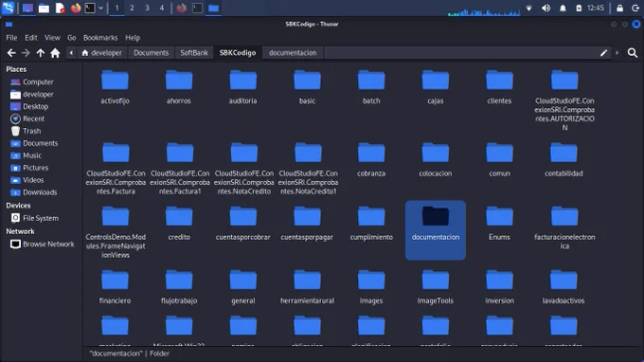Select the lavadoactivos folder
This screenshot has height=362, width=644.
pos(563,287)
